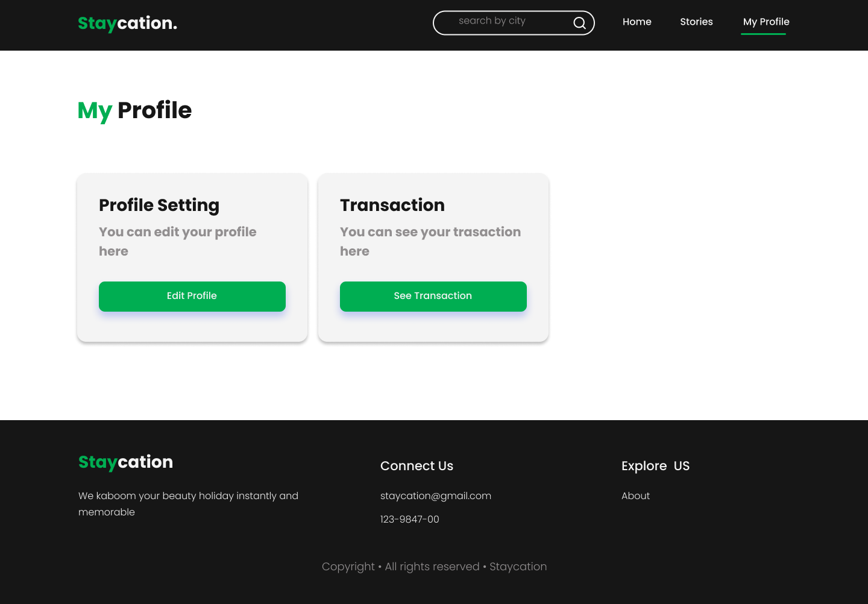
Task: Open the staycation@gmail.com email link
Action: (x=436, y=496)
